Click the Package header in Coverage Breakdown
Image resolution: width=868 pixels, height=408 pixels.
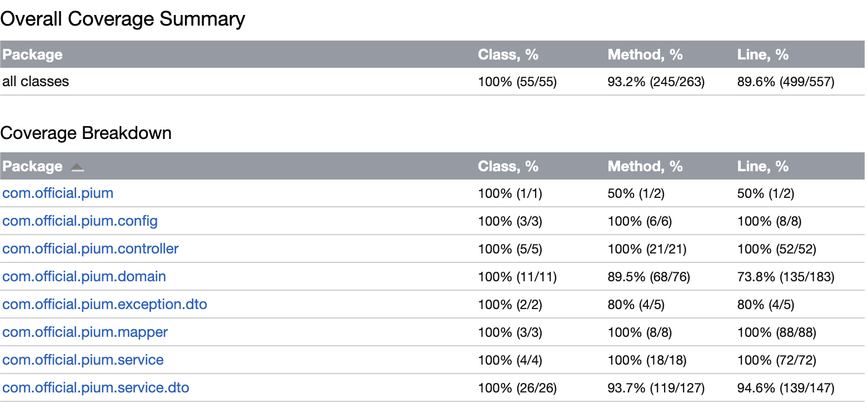tap(32, 166)
